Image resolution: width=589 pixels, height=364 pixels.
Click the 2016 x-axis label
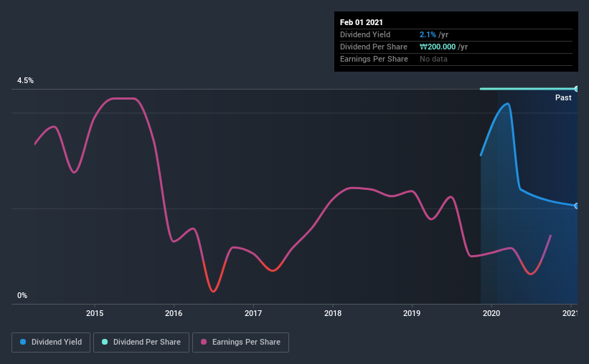pos(174,313)
